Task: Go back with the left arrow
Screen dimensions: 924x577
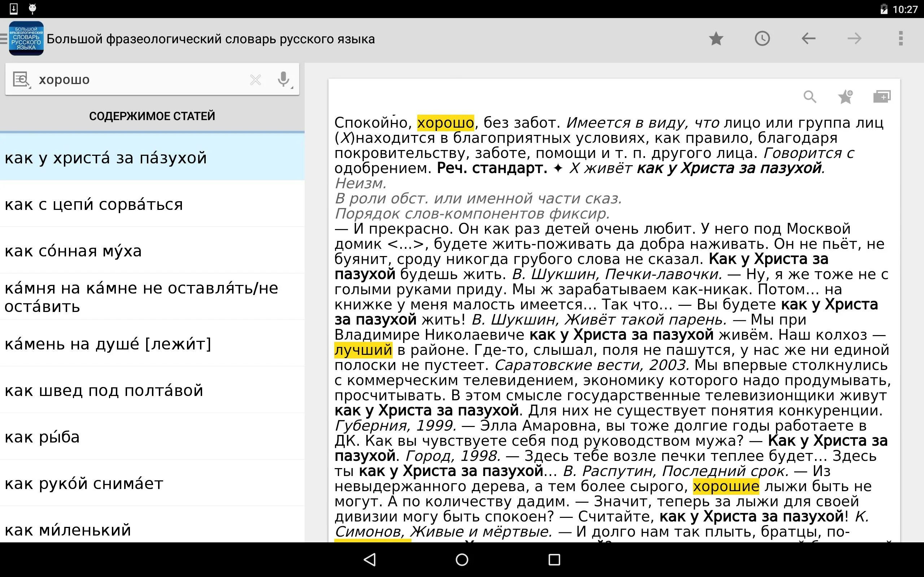Action: coord(808,39)
